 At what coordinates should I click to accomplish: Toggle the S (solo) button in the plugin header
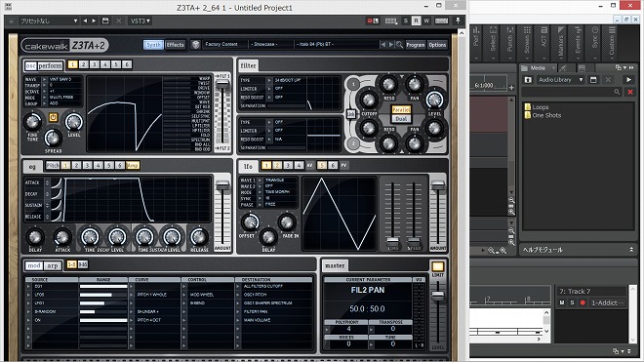406,20
